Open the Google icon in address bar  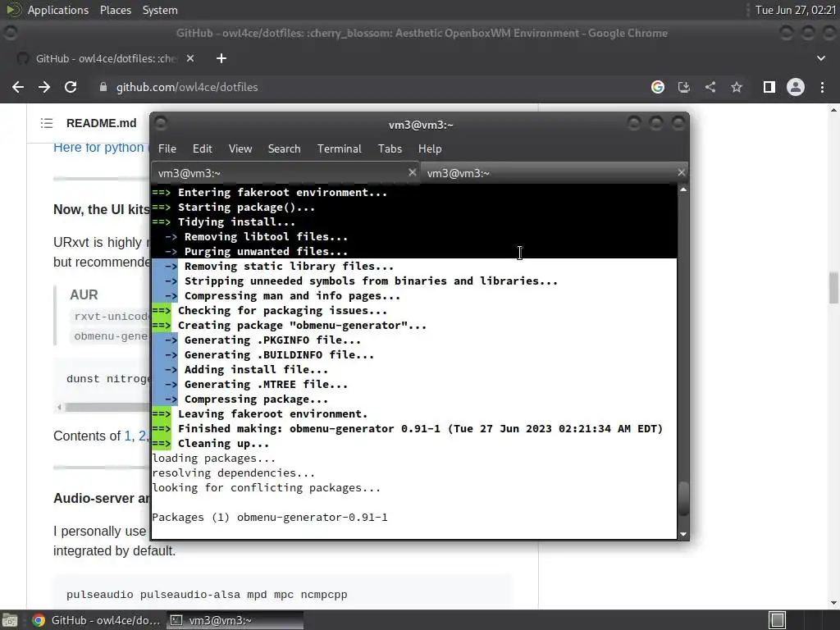coord(658,87)
